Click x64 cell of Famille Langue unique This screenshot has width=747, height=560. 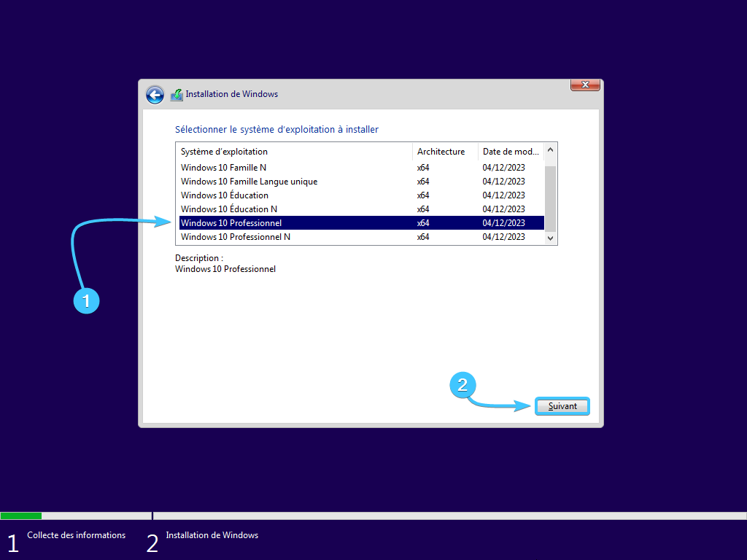click(423, 182)
